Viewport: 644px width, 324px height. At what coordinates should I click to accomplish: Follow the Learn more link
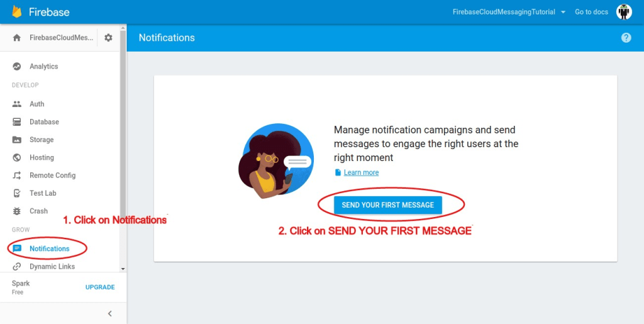[361, 172]
